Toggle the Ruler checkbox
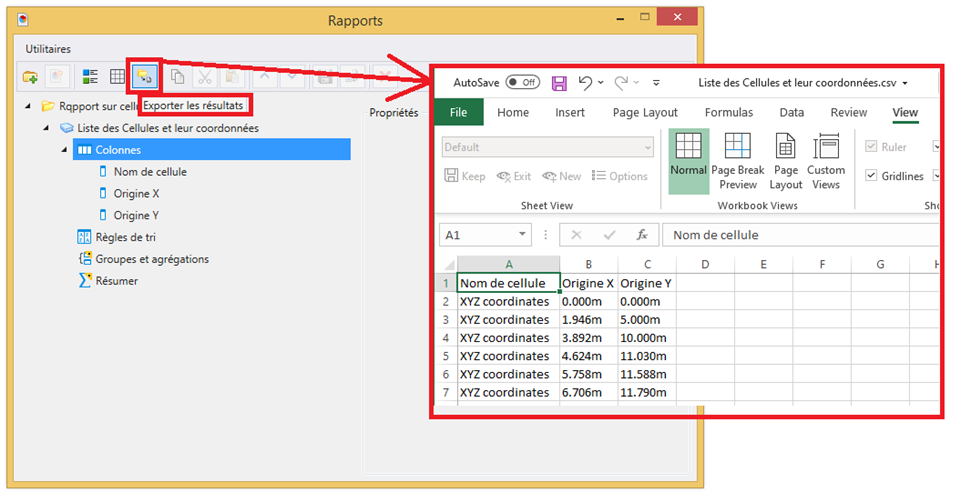Screen dimensions: 960x502 871,146
